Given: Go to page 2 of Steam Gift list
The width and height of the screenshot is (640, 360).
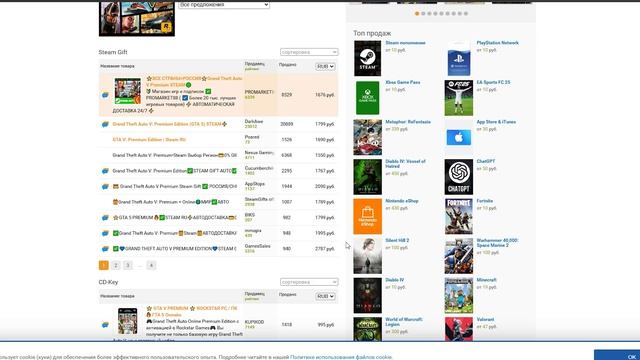Looking at the screenshot, I should pos(116,265).
